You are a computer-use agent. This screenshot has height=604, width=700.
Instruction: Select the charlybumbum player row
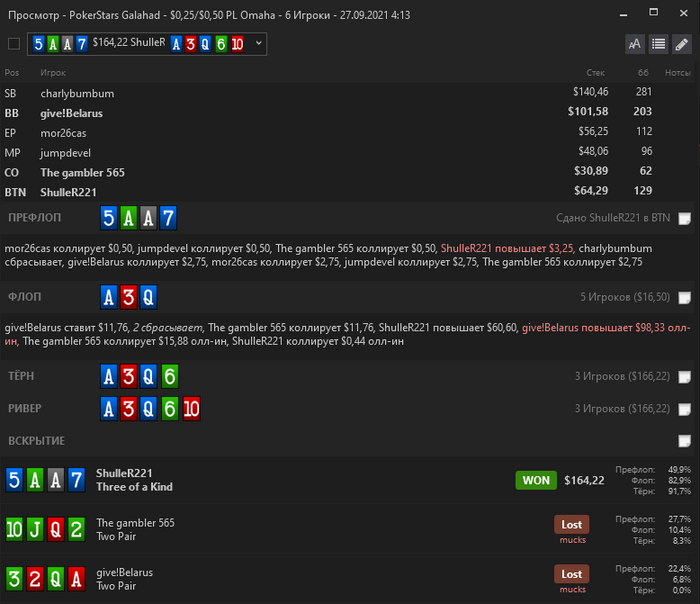point(347,93)
